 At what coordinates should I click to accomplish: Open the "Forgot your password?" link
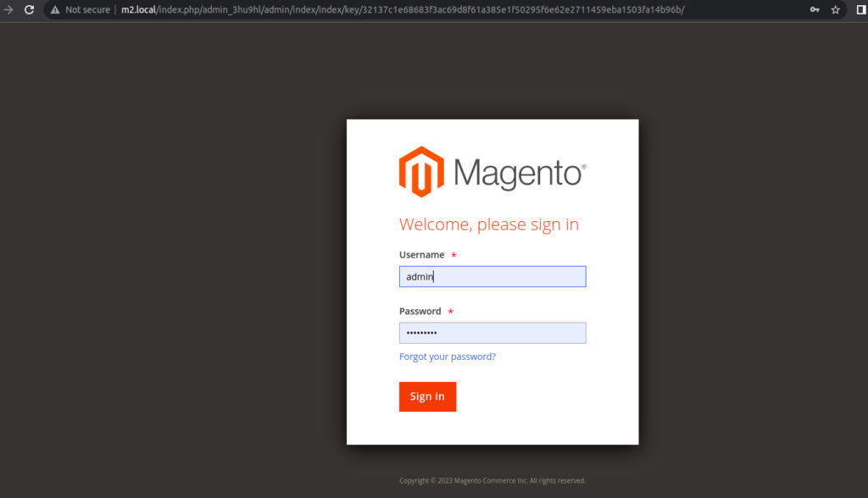click(x=448, y=357)
